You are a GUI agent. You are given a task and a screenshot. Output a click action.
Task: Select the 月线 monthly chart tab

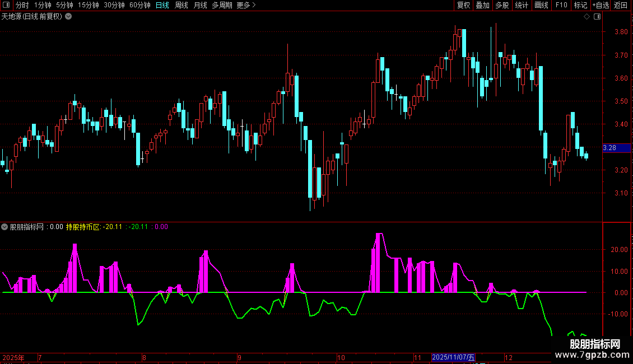pyautogui.click(x=200, y=5)
